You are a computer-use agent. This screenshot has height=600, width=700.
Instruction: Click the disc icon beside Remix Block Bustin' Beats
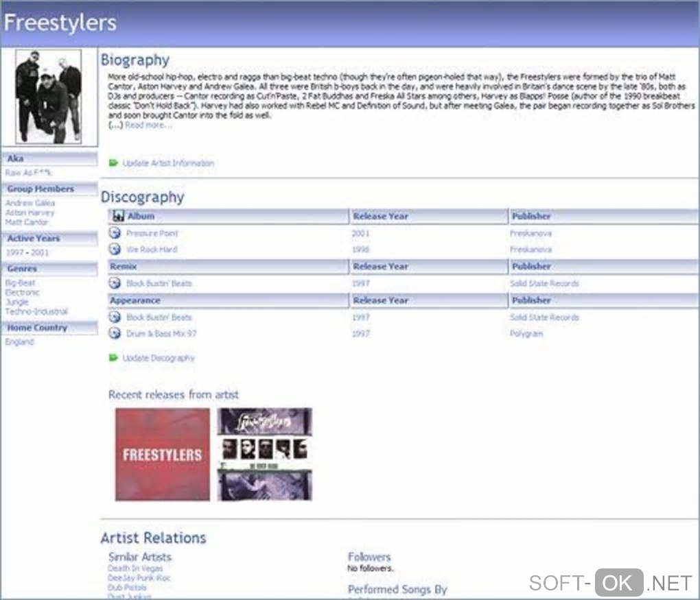point(115,283)
